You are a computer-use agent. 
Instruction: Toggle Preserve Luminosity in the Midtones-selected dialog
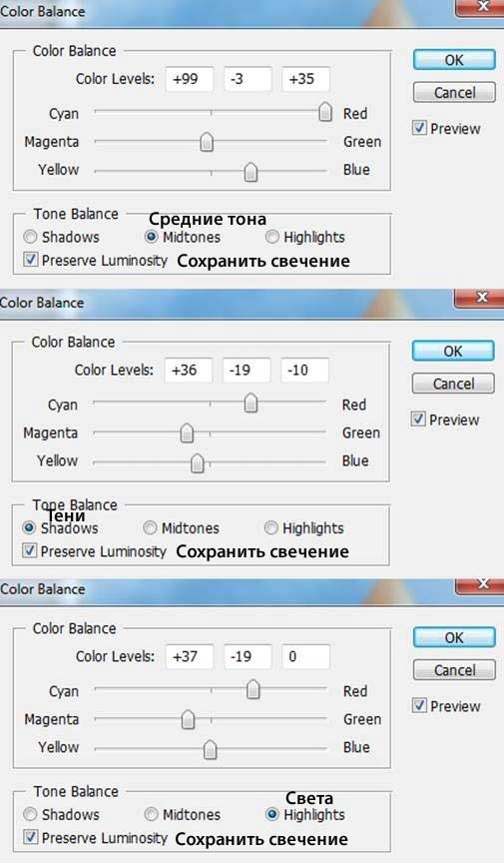(31, 260)
